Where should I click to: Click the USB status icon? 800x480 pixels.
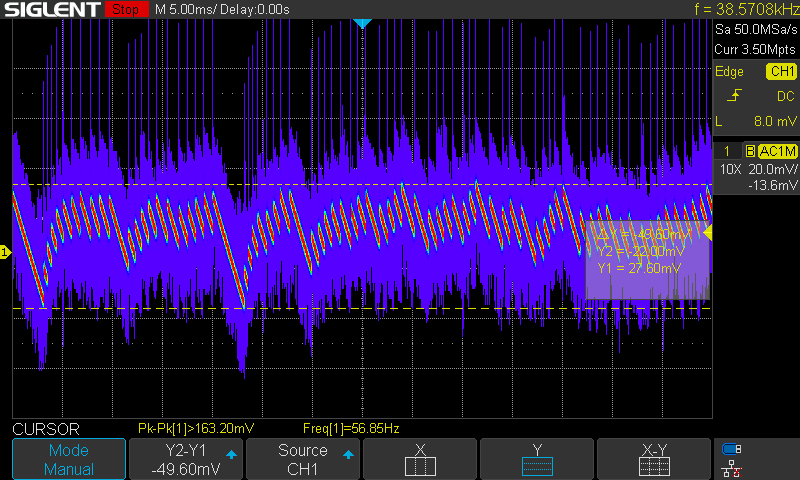[x=733, y=449]
